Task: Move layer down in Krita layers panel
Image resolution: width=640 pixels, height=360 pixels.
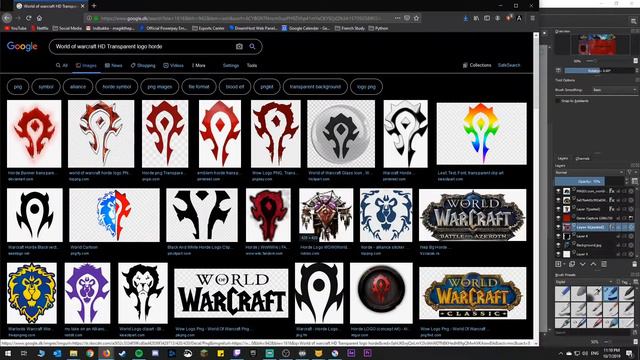Action: pyautogui.click(x=582, y=264)
